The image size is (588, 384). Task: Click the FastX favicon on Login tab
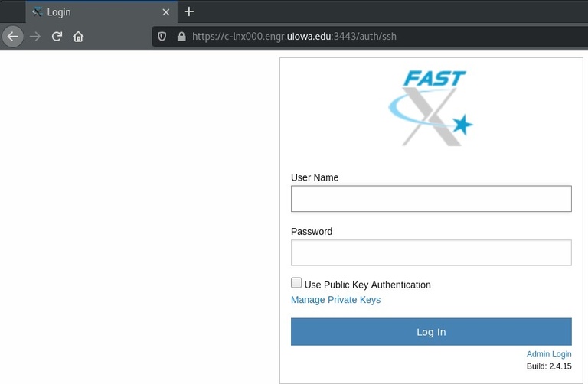coord(37,12)
